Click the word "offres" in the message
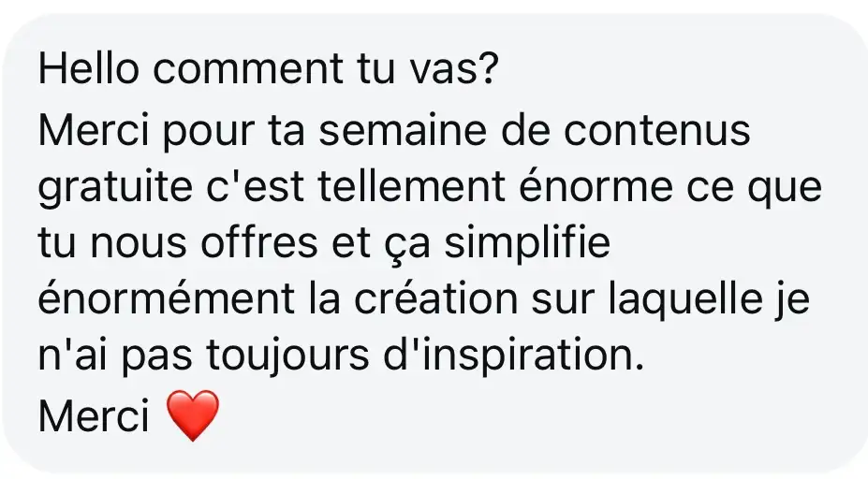This screenshot has height=479, width=868. 259,243
